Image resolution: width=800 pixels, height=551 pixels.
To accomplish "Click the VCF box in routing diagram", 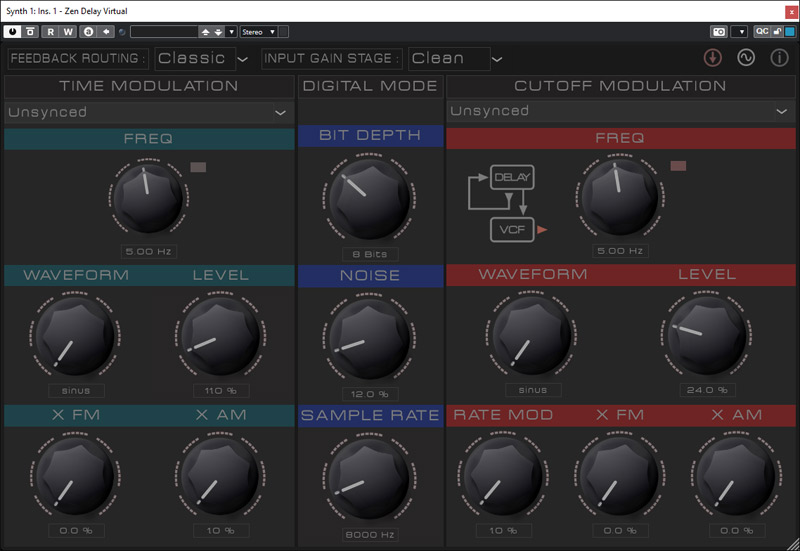I will 512,230.
